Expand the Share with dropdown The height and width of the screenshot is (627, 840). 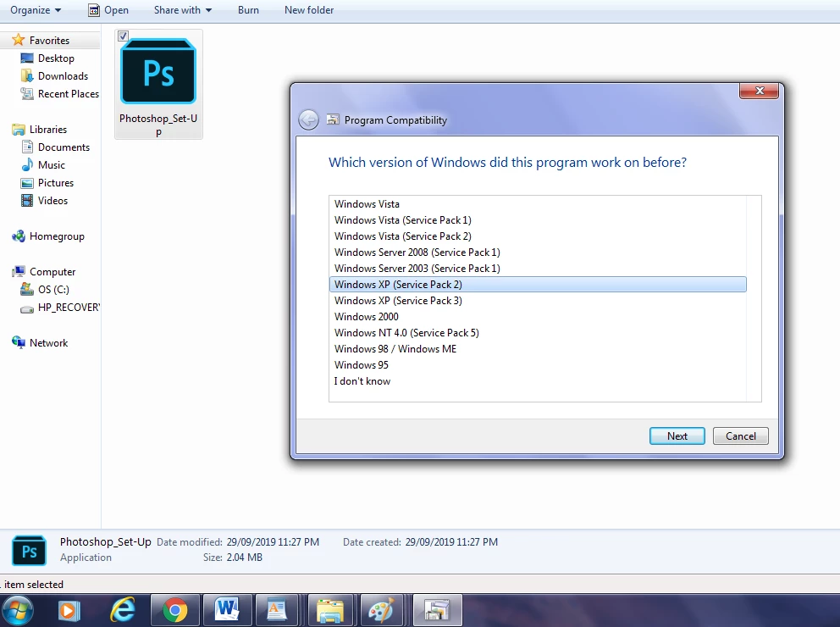[x=183, y=9]
